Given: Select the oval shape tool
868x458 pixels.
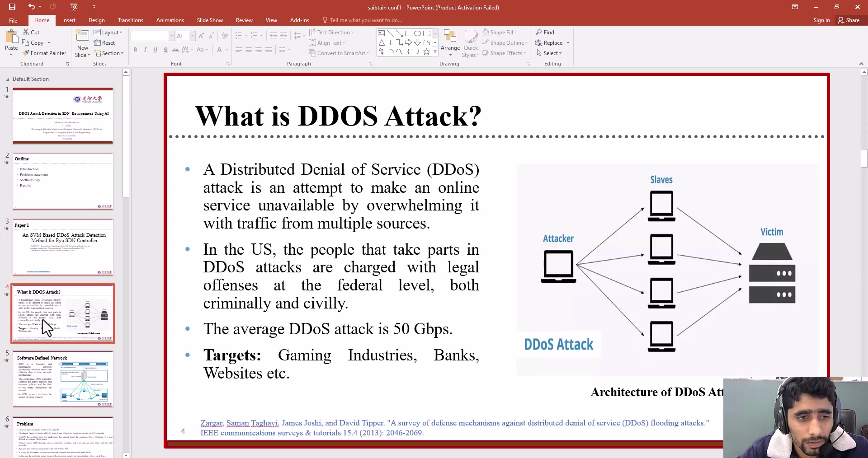Looking at the screenshot, I should coord(417,33).
